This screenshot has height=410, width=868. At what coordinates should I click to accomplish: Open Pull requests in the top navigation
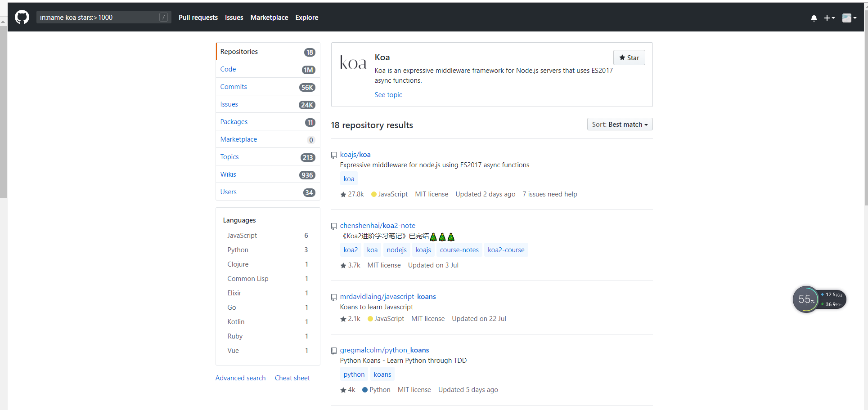point(198,18)
